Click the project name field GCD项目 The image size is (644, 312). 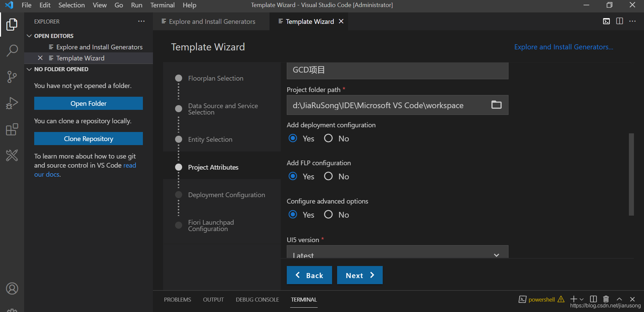tap(397, 70)
